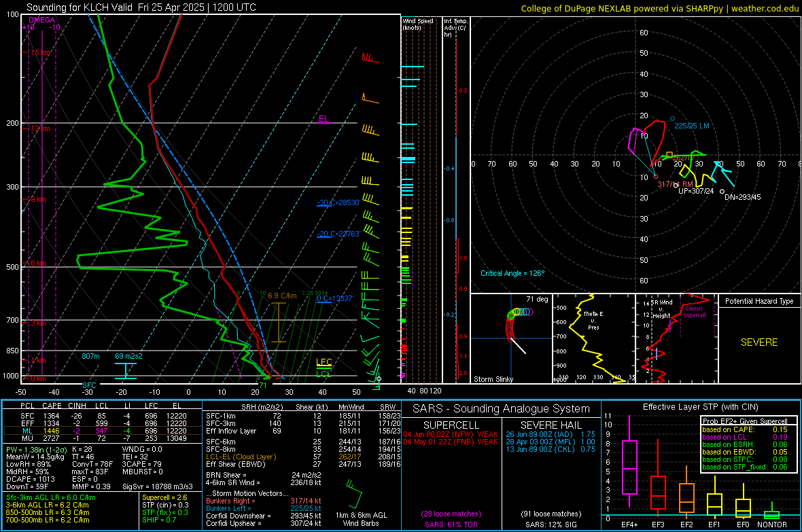This screenshot has height=532, width=802.
Task: Click the 'Wind Speed (knots)' panel header
Action: pos(417,24)
